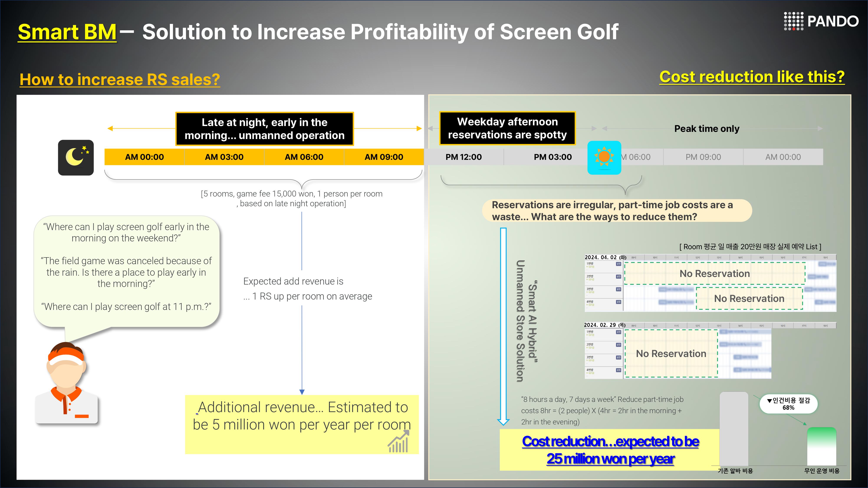Click the '기존 알바 비용' axis label
This screenshot has width=868, height=488.
735,471
